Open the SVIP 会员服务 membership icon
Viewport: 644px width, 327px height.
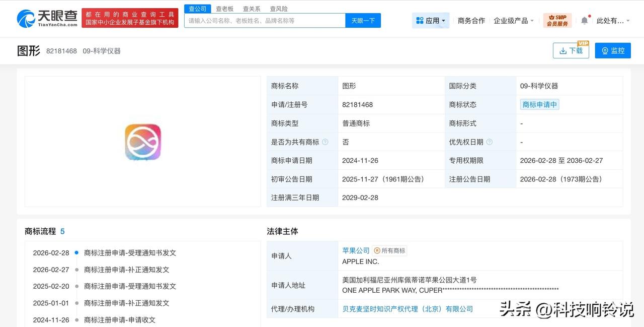[556, 20]
